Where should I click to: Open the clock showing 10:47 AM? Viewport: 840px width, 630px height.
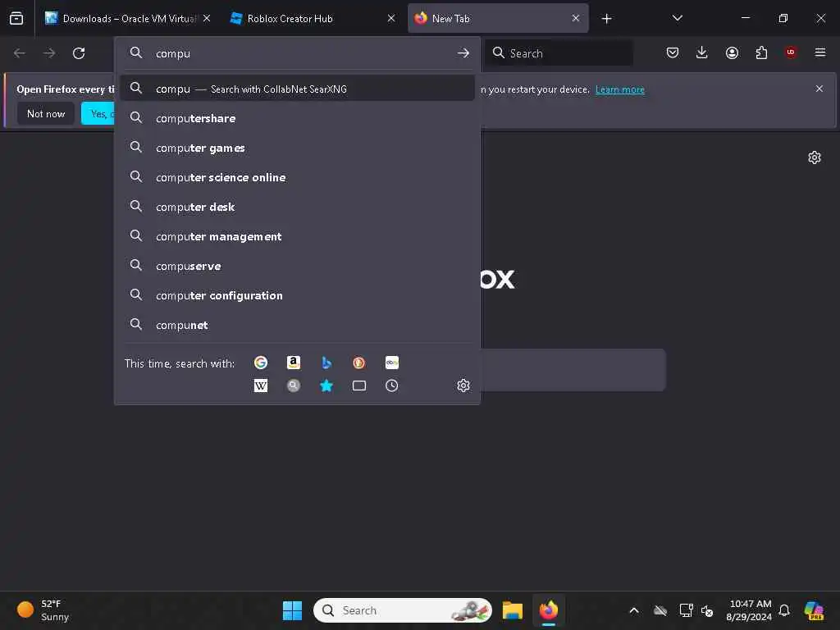[749, 610]
